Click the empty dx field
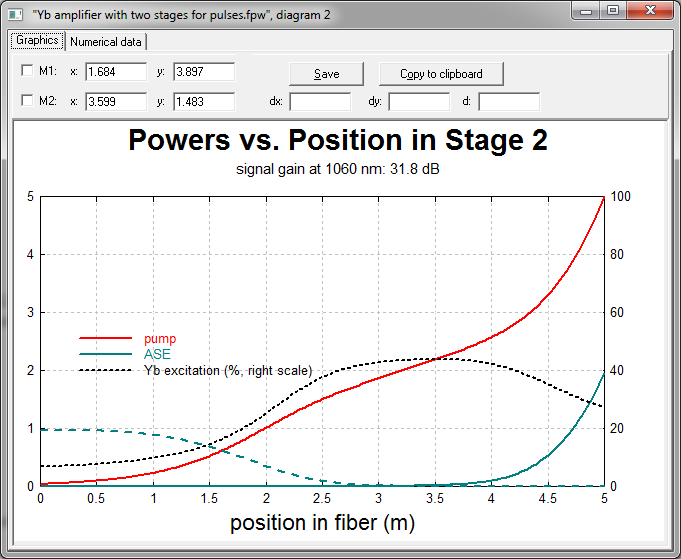This screenshot has height=559, width=681. coord(320,102)
